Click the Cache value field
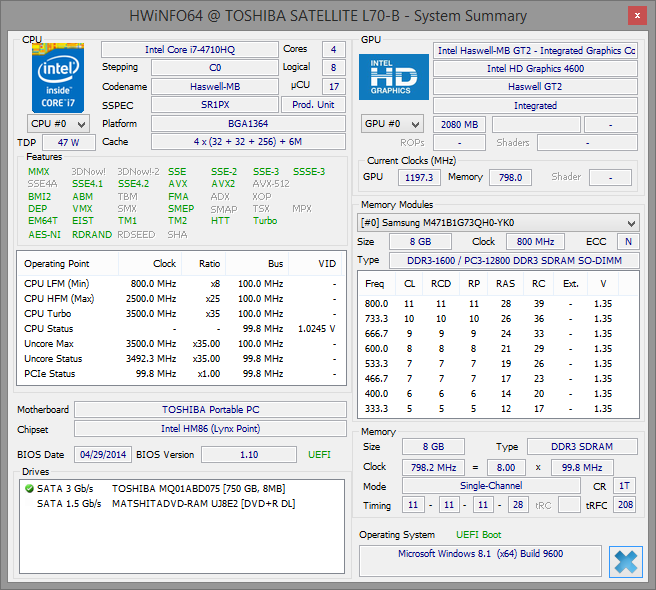Image resolution: width=656 pixels, height=590 pixels. [248, 142]
